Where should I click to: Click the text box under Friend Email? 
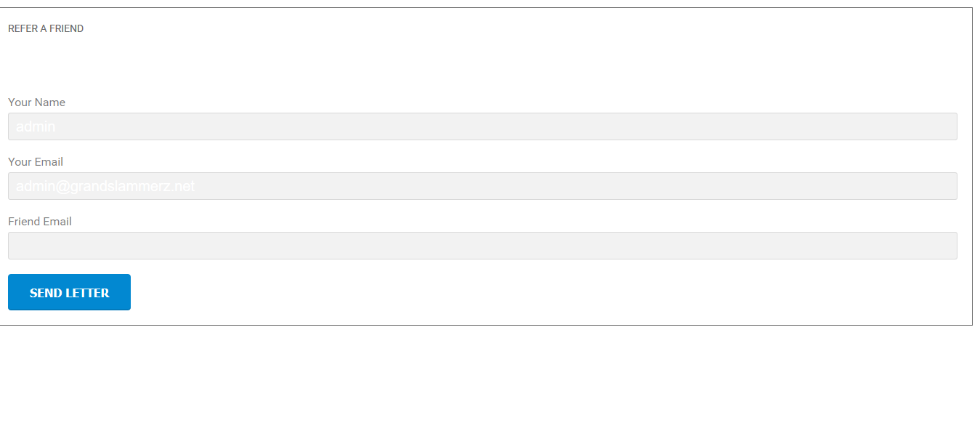click(x=482, y=246)
